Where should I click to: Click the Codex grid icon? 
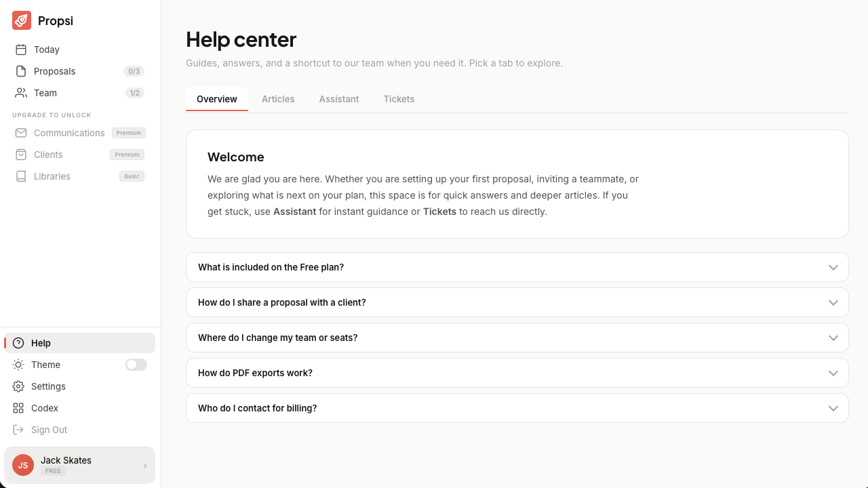click(18, 408)
